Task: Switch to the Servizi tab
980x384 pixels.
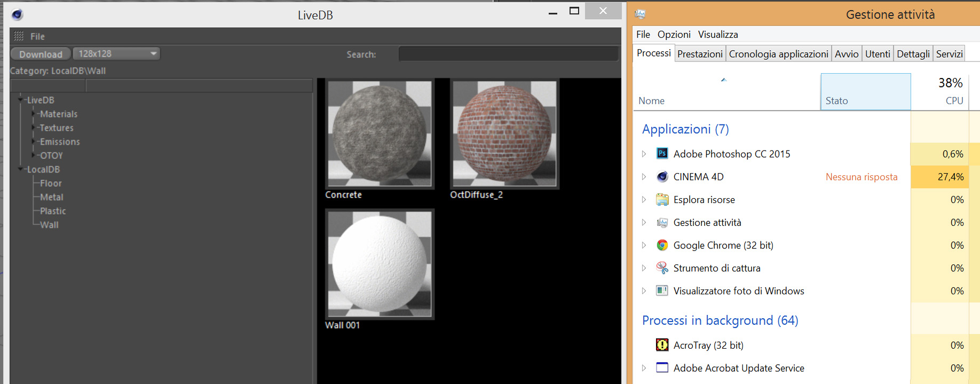Action: [949, 54]
